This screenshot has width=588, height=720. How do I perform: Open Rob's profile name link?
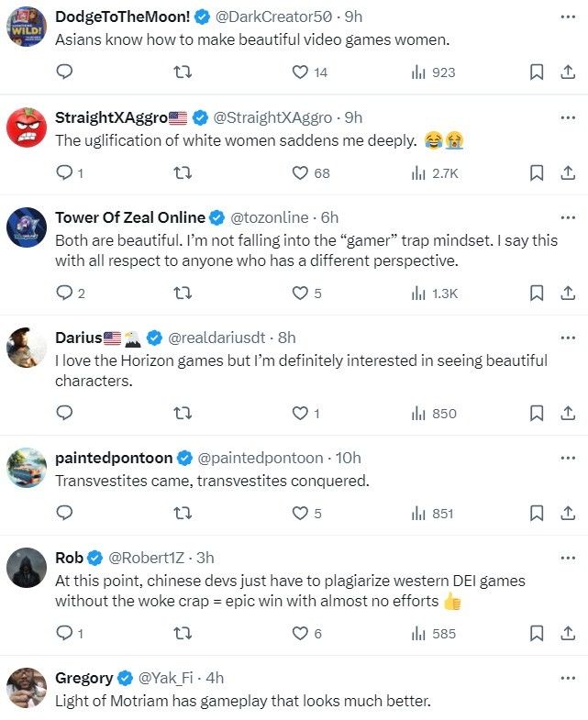(x=69, y=558)
